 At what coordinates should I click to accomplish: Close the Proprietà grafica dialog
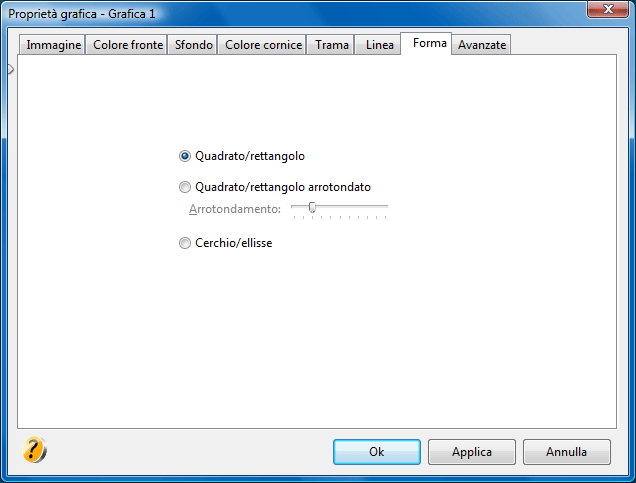click(608, 9)
